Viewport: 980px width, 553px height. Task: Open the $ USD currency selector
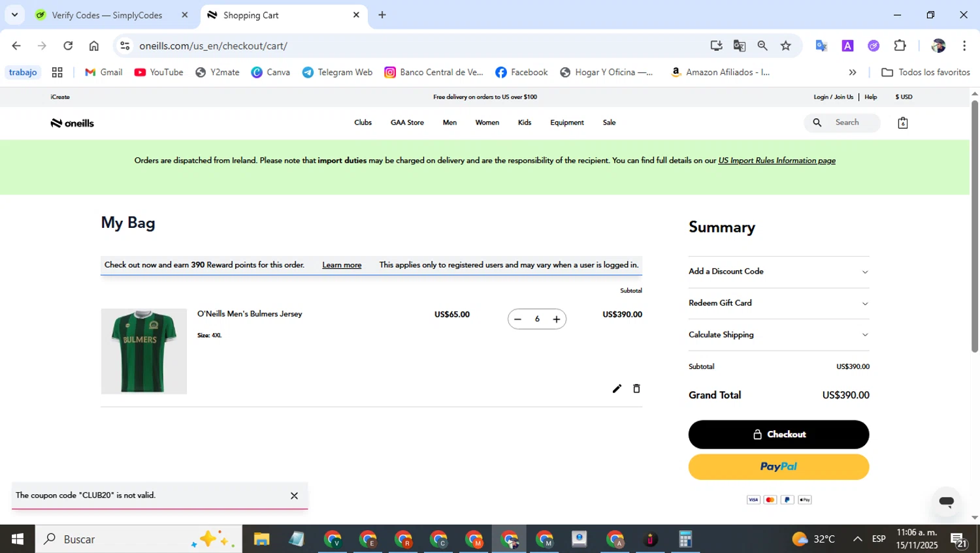[904, 97]
